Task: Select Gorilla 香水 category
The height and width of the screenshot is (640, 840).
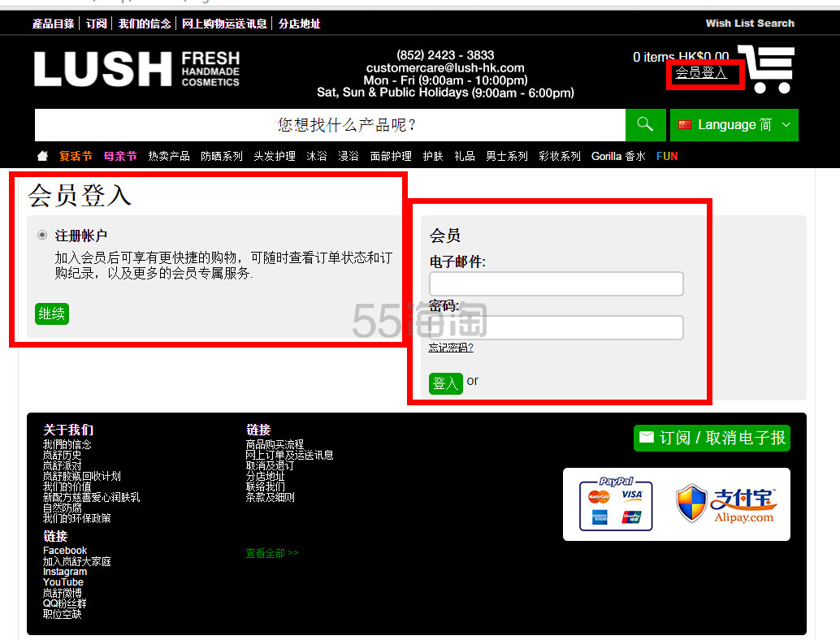Action: click(618, 156)
